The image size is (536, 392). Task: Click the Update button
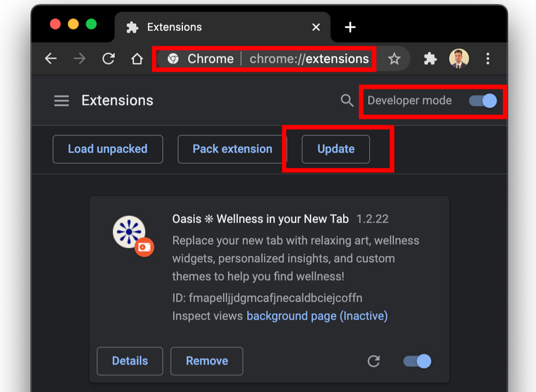[x=335, y=149]
